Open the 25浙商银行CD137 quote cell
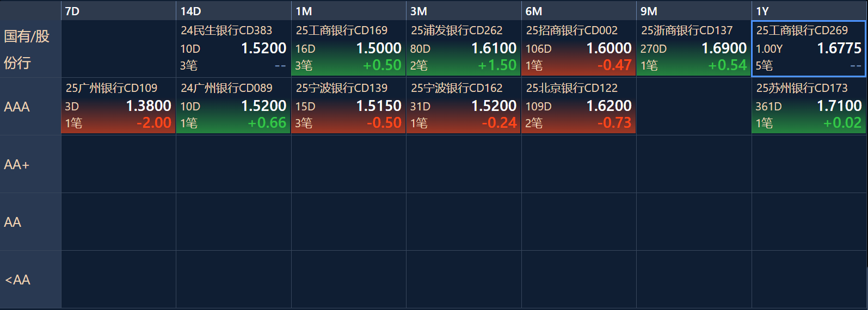This screenshot has height=310, width=868. click(694, 48)
